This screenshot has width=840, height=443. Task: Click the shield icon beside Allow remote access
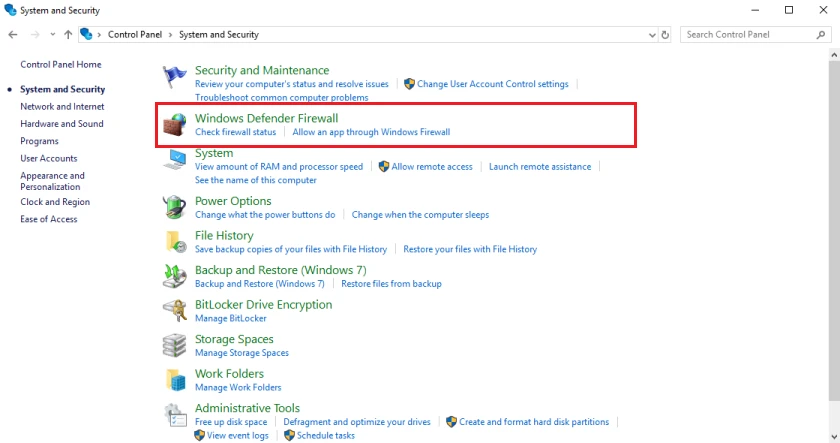(384, 167)
